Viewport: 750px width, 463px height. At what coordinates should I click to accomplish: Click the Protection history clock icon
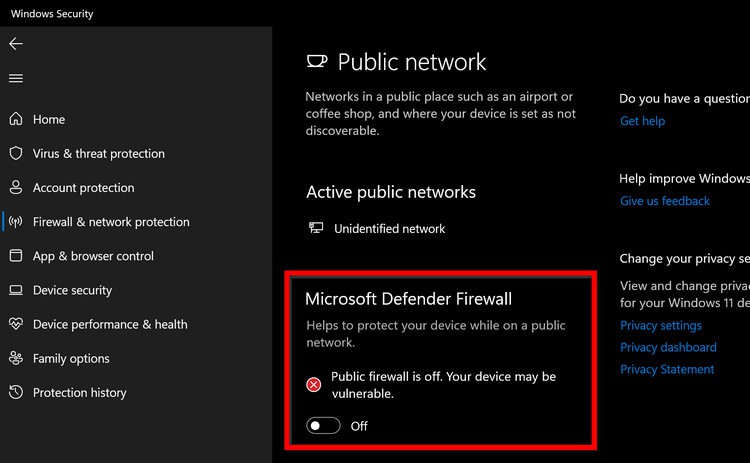[x=16, y=392]
